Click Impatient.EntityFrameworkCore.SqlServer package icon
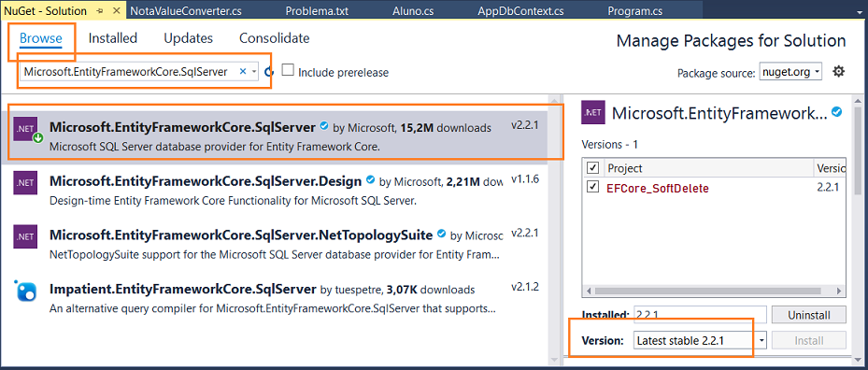Image resolution: width=868 pixels, height=370 pixels. pos(25,291)
